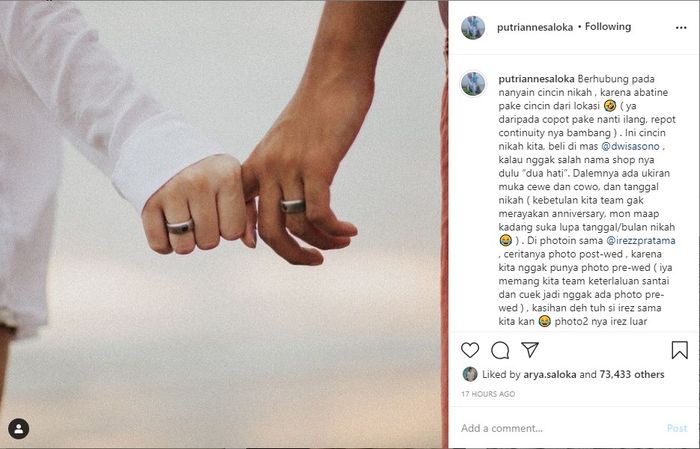Open the header profile avatar of putriannesaloka

click(x=473, y=28)
